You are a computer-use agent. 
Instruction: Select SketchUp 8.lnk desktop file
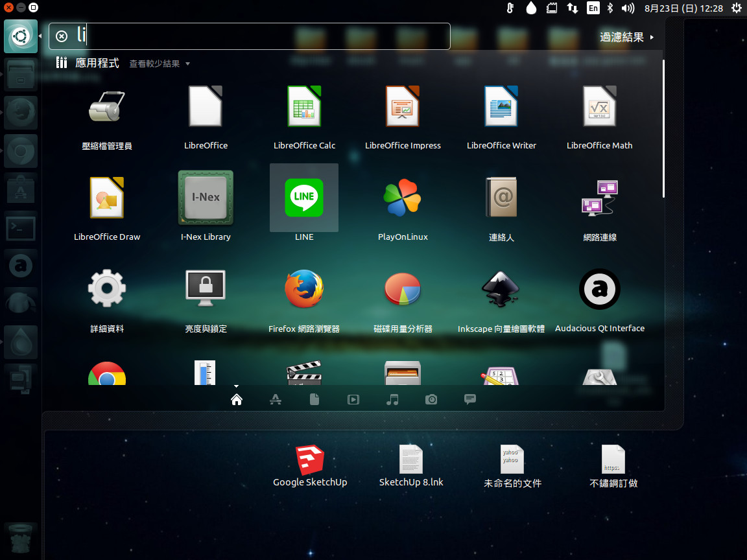(411, 466)
